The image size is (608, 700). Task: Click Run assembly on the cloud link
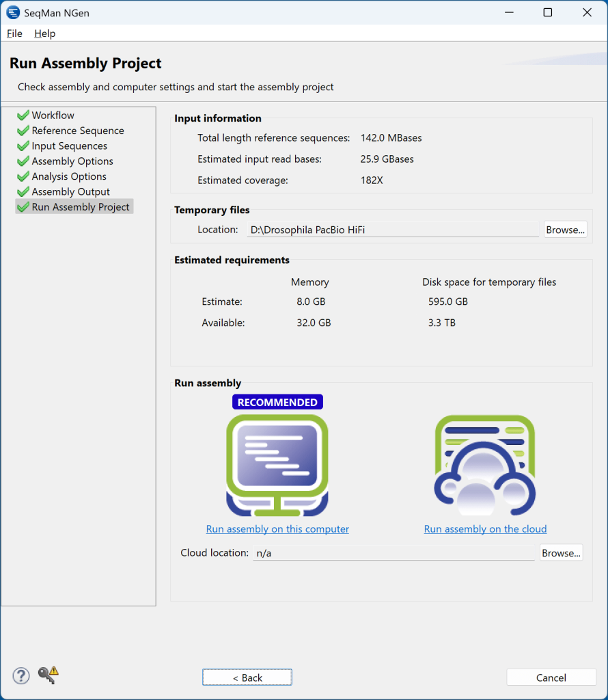coord(485,529)
